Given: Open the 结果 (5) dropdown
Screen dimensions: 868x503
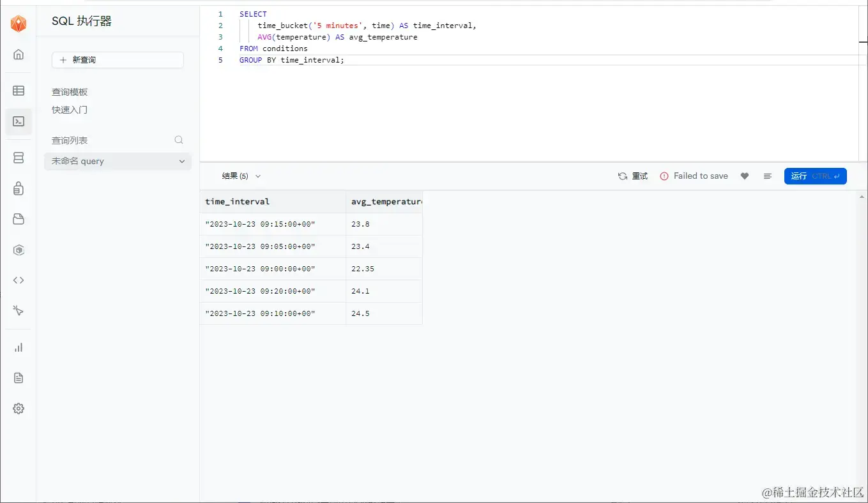Looking at the screenshot, I should [x=241, y=176].
